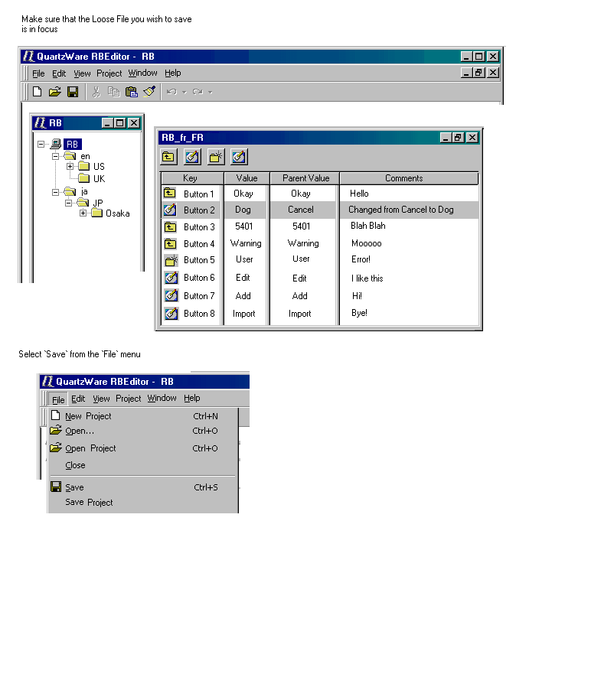Choose New Project from File menu
The height and width of the screenshot is (700, 614).
click(x=142, y=416)
